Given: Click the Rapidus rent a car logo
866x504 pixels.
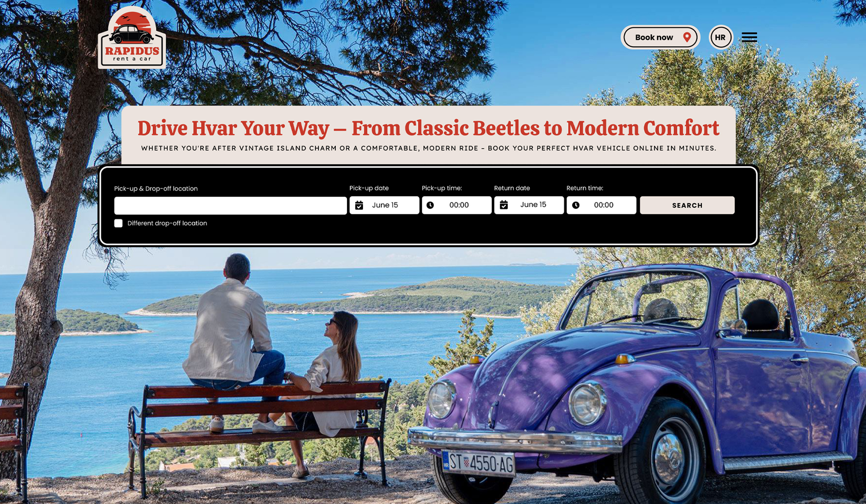Looking at the screenshot, I should point(132,37).
